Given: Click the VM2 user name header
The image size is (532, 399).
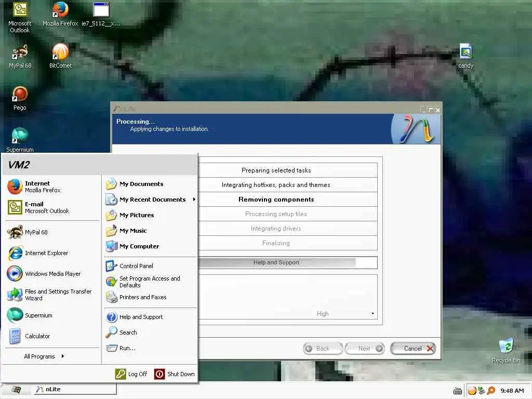Looking at the screenshot, I should pos(19,165).
